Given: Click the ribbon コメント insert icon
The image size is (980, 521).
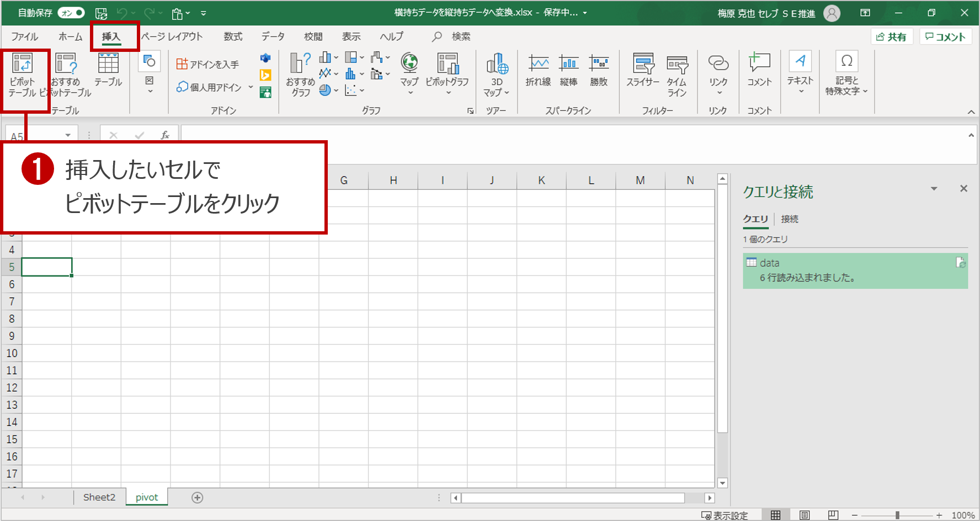Looking at the screenshot, I should click(759, 70).
